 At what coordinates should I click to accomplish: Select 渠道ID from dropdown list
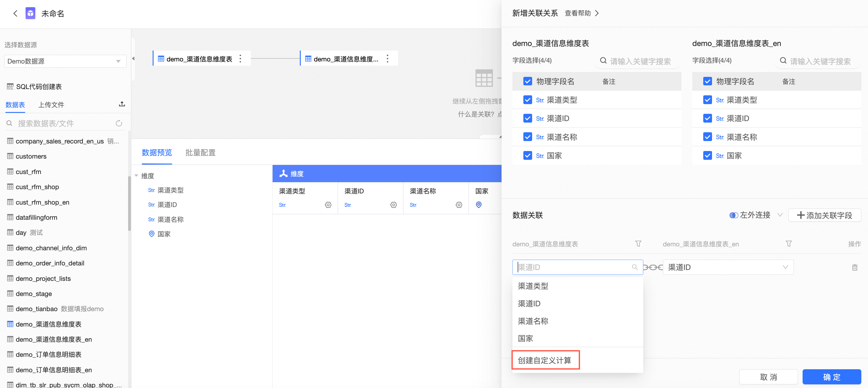click(578, 304)
